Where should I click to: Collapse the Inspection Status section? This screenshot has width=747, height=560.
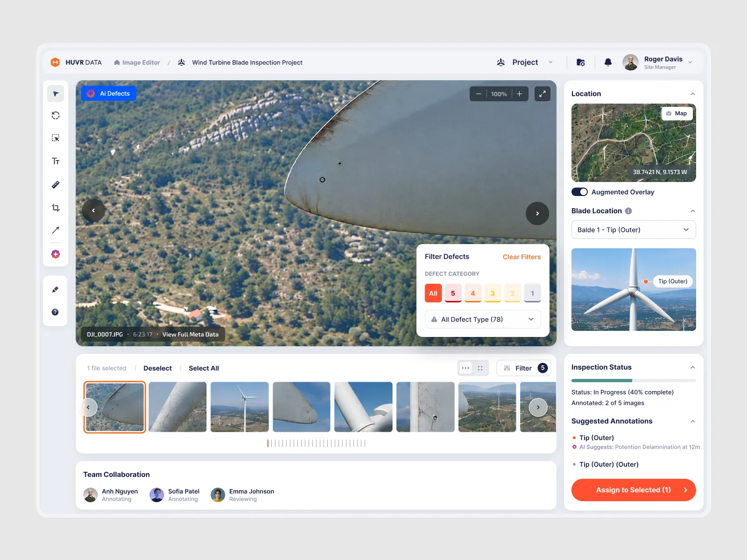(693, 367)
